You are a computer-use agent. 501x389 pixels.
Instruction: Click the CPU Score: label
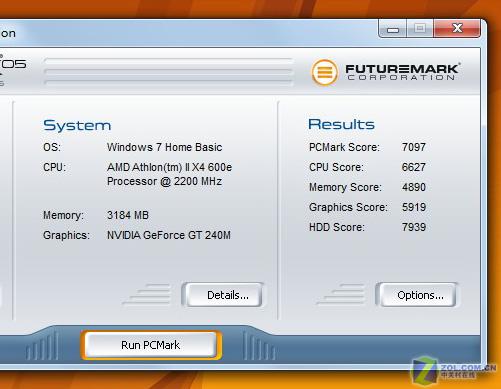[x=336, y=167]
